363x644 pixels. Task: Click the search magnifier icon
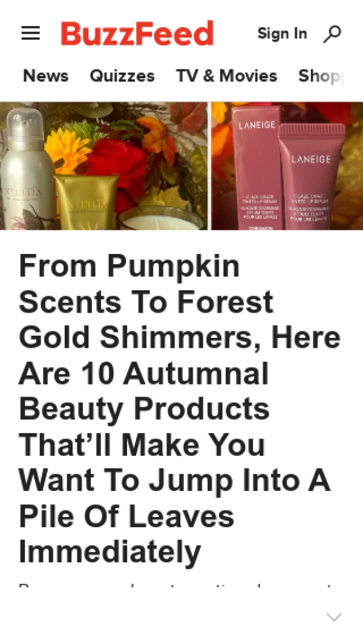tap(332, 34)
